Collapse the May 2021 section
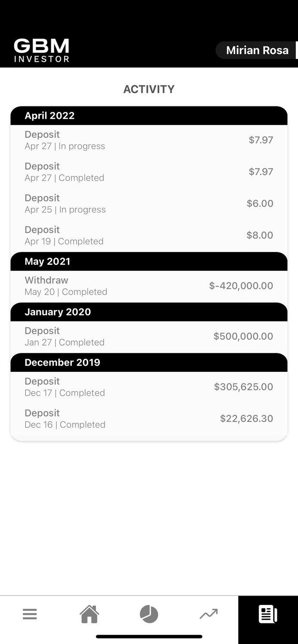Screen dimensions: 298x644 pos(149,261)
